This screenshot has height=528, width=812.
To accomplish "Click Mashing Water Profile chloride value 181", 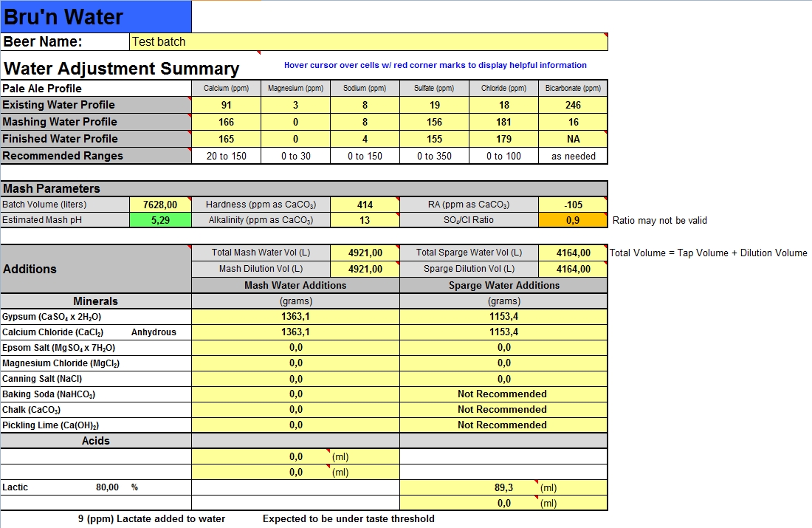I will pos(503,122).
